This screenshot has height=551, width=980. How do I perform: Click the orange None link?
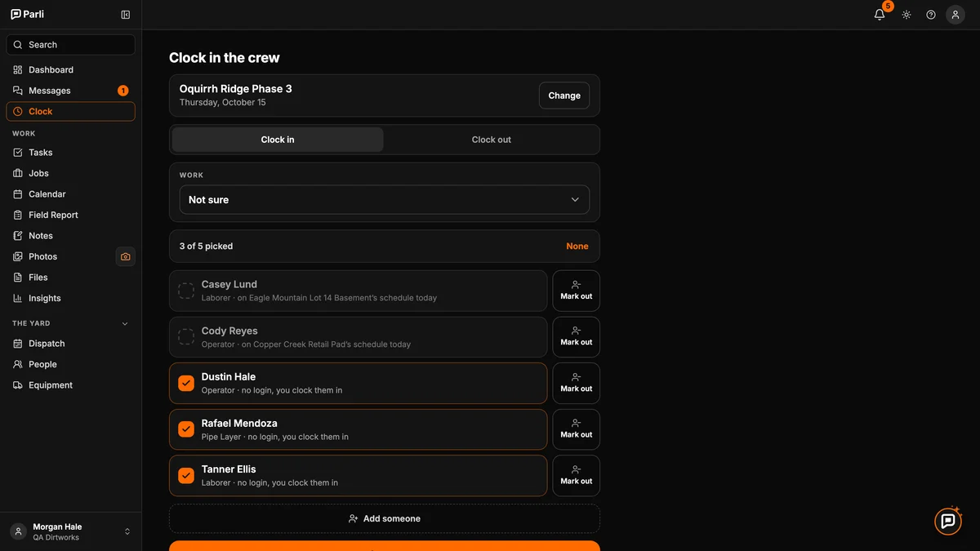pos(577,246)
